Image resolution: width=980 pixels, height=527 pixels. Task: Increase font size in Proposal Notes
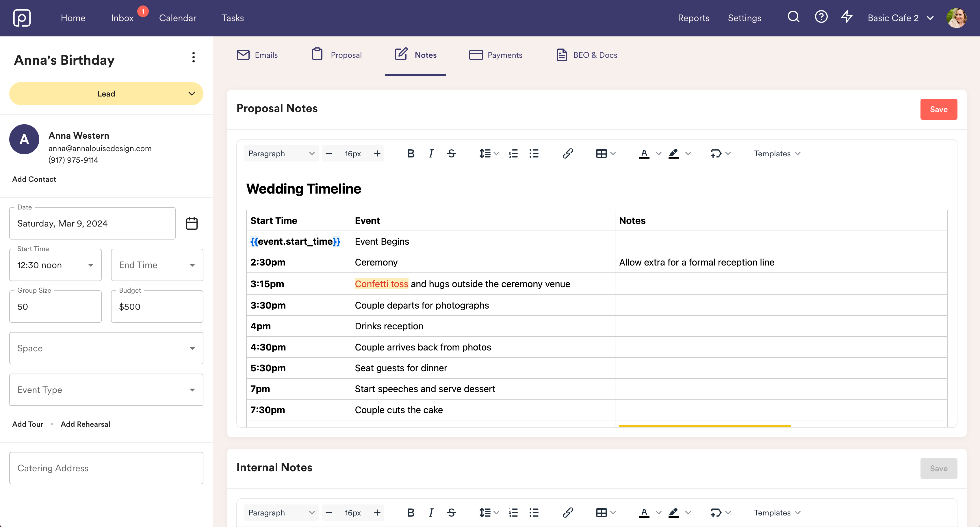[377, 154]
